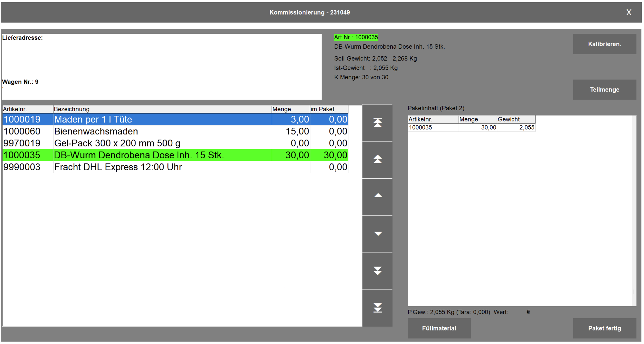Select the Fracht DHL Express row
This screenshot has width=644, height=344.
point(175,167)
